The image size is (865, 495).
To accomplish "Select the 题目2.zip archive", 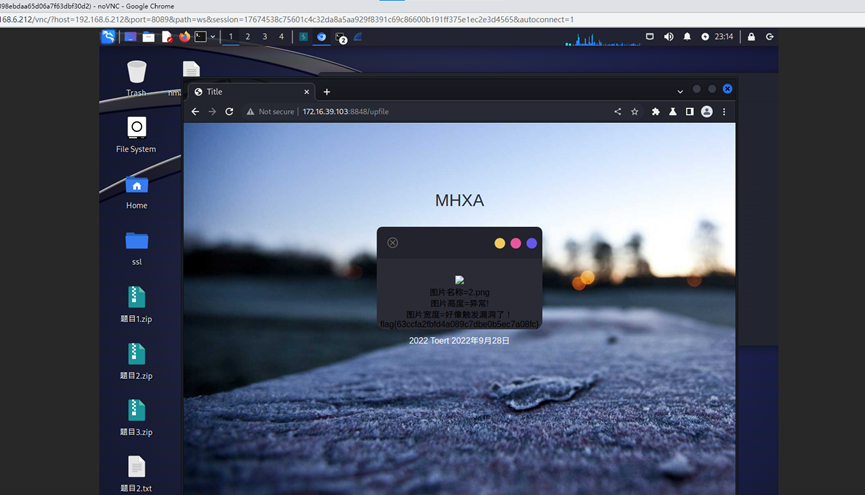I will pos(136,361).
